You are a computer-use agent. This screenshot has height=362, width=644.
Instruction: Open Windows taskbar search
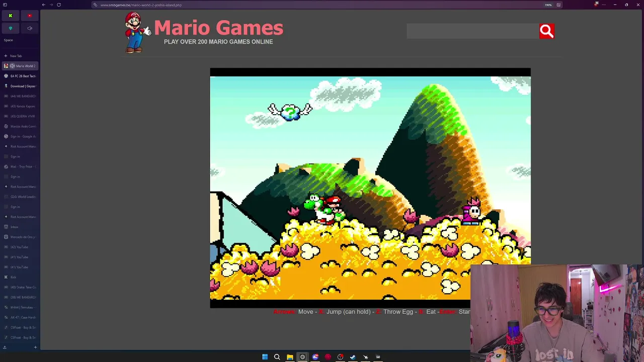277,357
